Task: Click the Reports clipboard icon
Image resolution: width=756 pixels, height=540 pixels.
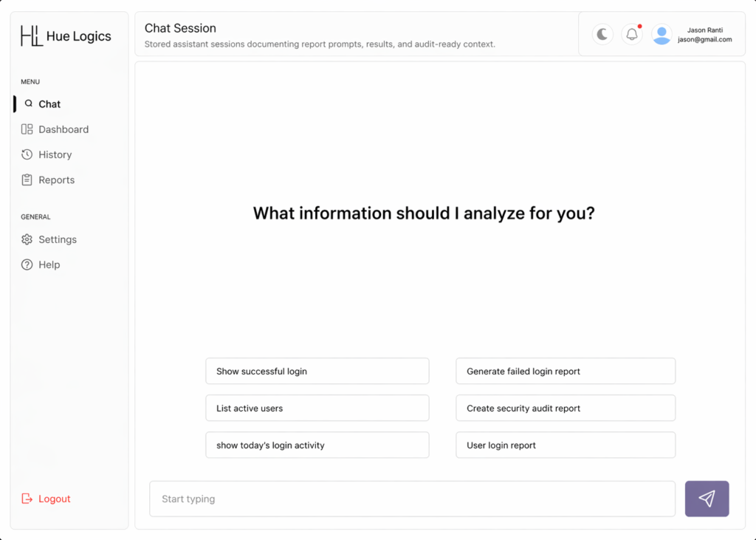Action: point(27,180)
